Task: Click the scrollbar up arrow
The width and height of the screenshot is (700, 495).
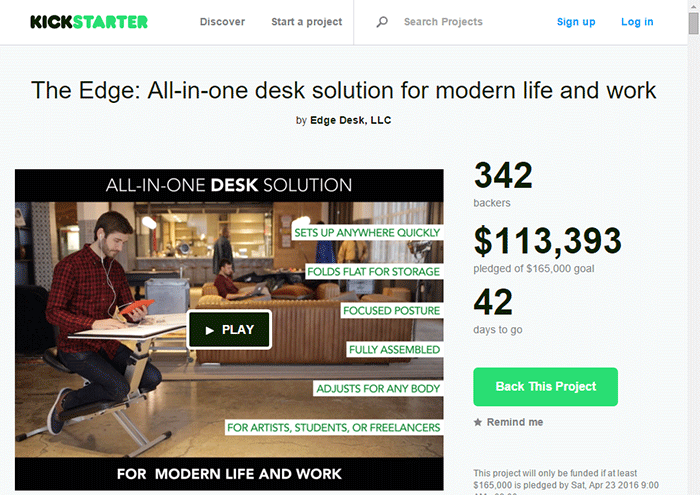Action: point(693,6)
